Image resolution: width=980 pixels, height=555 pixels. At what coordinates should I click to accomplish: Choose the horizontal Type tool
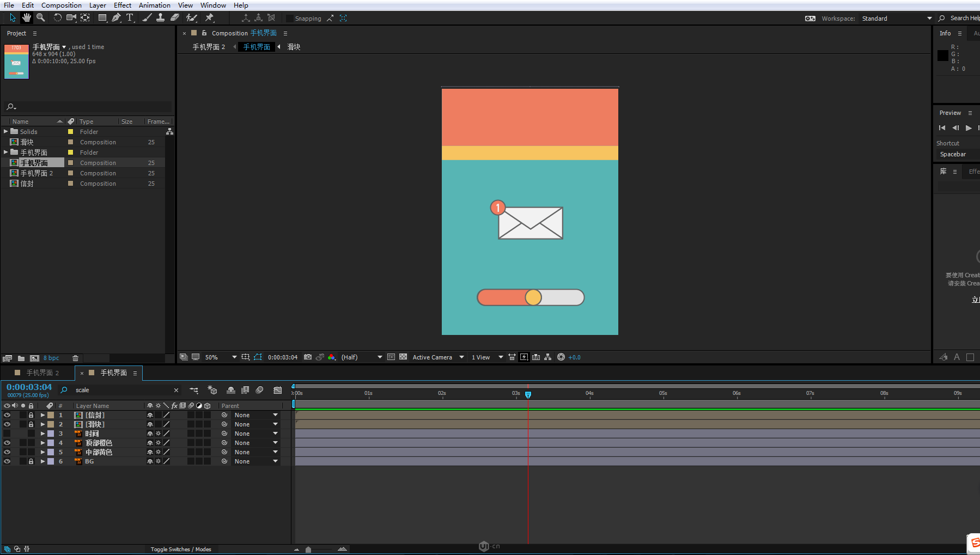(x=130, y=18)
